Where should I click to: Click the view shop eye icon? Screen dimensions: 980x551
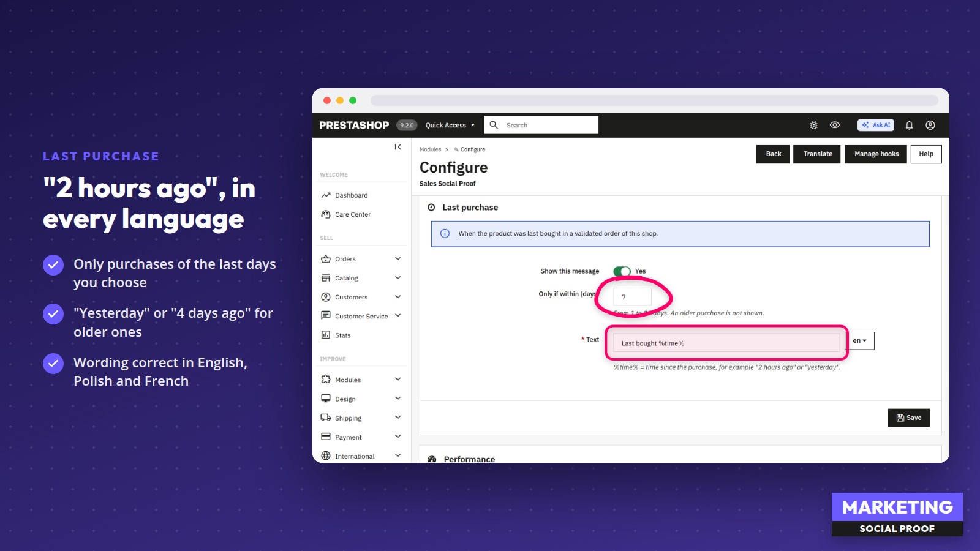point(835,125)
